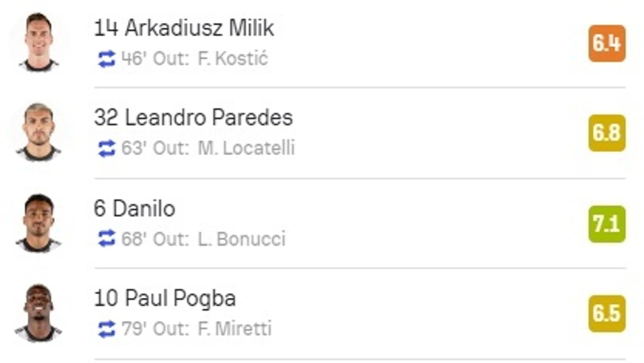Click the F. Miretti substituted-out text

234,329
